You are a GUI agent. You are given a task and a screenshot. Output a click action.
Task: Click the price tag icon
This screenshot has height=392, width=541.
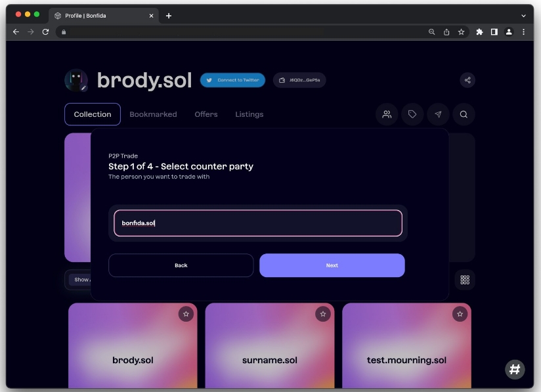(412, 114)
